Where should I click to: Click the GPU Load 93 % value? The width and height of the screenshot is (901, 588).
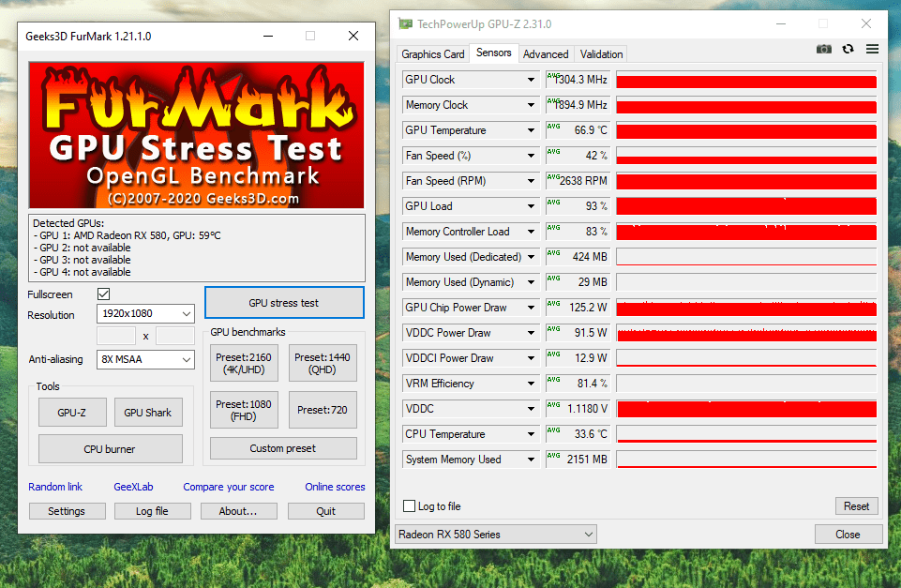click(578, 206)
